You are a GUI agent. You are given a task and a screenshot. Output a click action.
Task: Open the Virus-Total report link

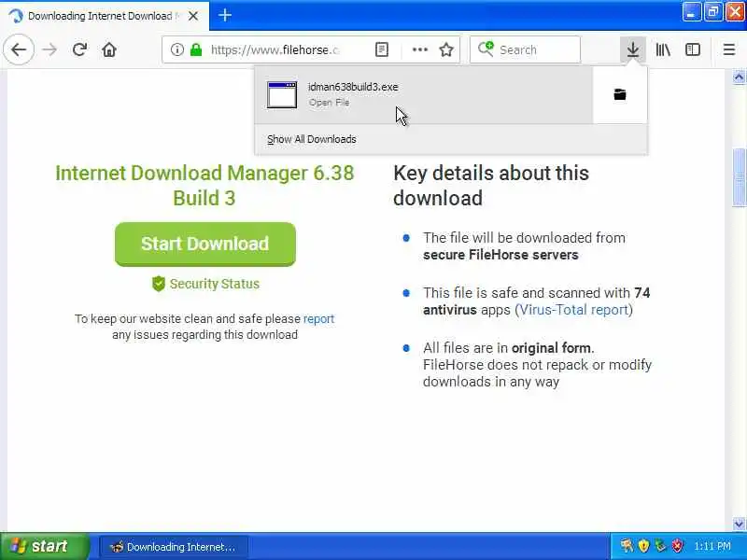point(573,310)
